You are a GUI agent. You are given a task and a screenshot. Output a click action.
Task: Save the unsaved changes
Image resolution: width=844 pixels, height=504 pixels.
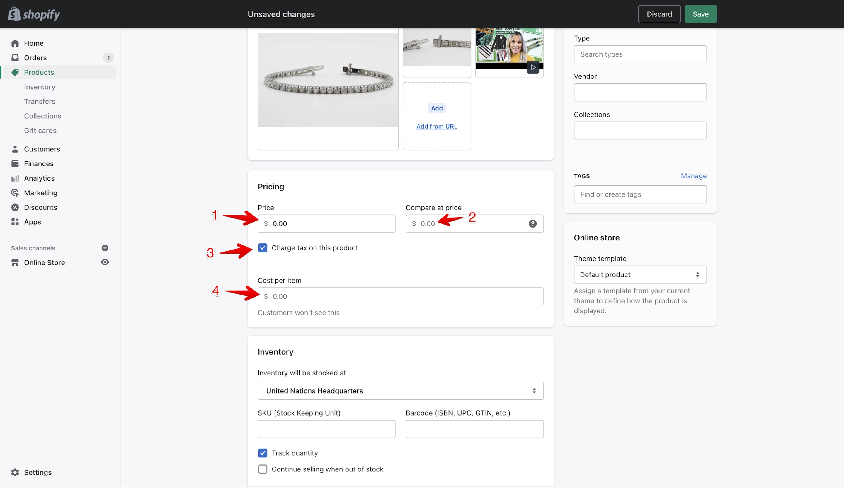700,14
